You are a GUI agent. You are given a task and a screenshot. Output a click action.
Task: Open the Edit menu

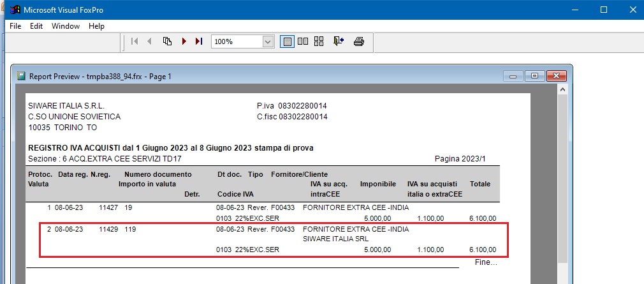tap(36, 26)
